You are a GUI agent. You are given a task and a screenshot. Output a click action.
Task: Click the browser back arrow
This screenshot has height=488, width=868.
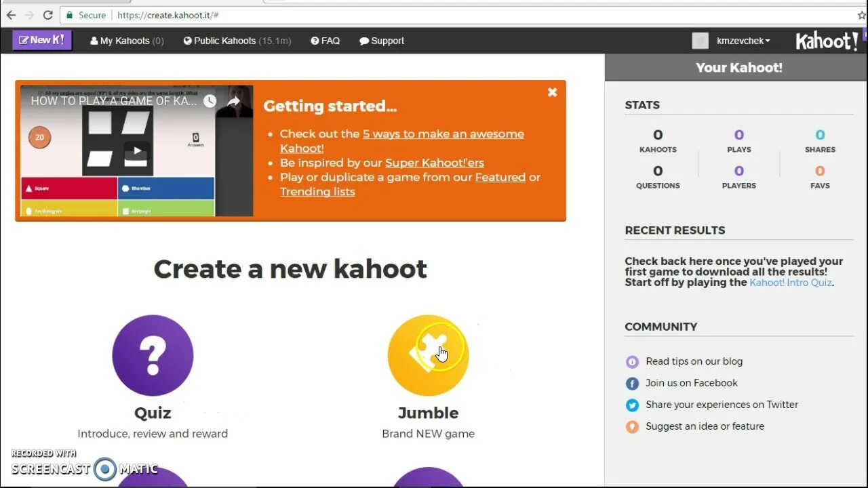(x=11, y=15)
